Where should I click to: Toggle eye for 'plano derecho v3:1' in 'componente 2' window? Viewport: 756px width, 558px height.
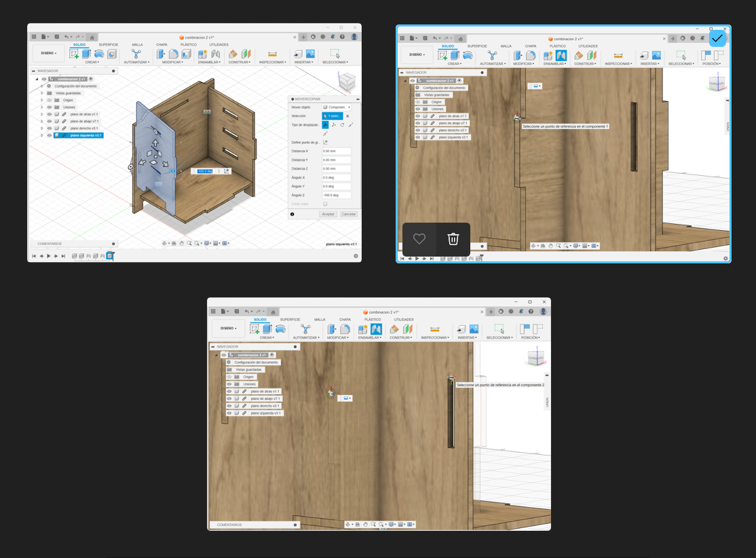(229, 406)
